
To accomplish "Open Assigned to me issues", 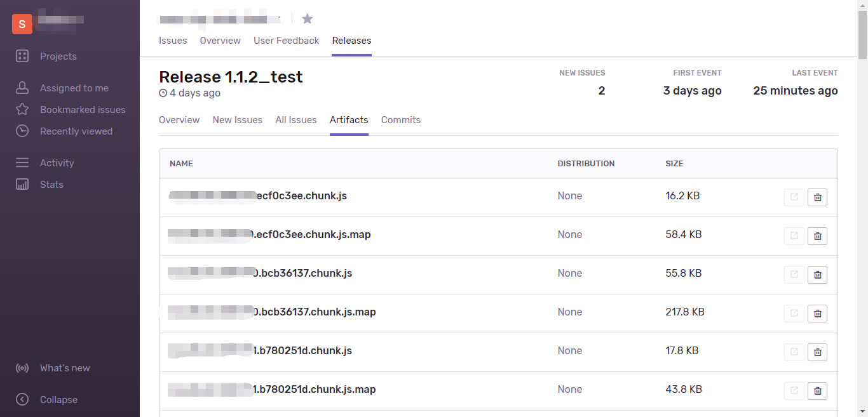I will pyautogui.click(x=74, y=88).
